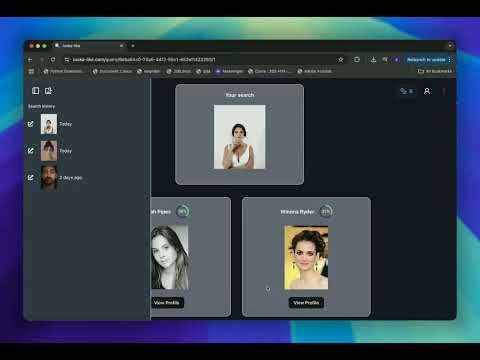Image resolution: width=480 pixels, height=360 pixels.
Task: Collapse the sidebar panel icon
Action: tap(36, 91)
